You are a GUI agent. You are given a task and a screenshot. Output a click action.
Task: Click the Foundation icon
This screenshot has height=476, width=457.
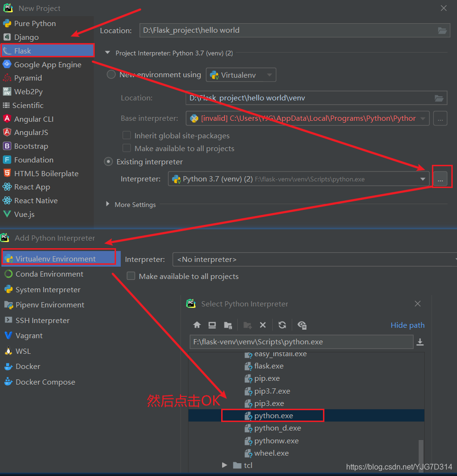tap(7, 160)
